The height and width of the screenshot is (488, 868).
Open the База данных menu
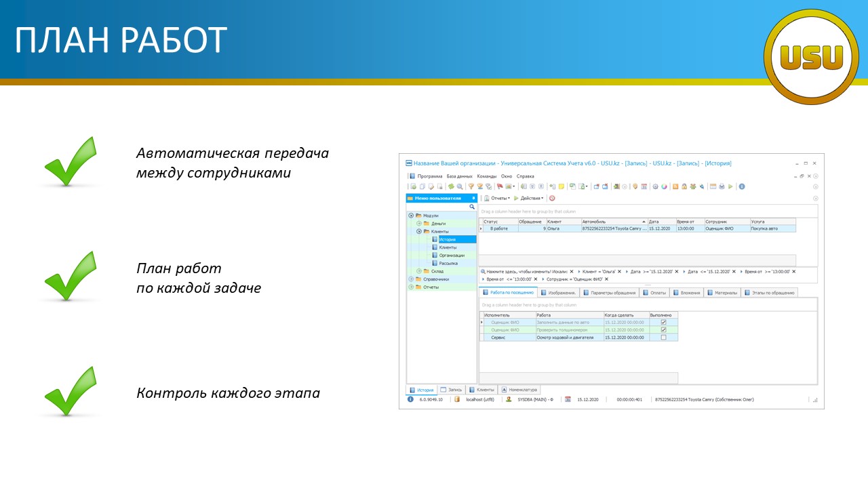pyautogui.click(x=459, y=176)
